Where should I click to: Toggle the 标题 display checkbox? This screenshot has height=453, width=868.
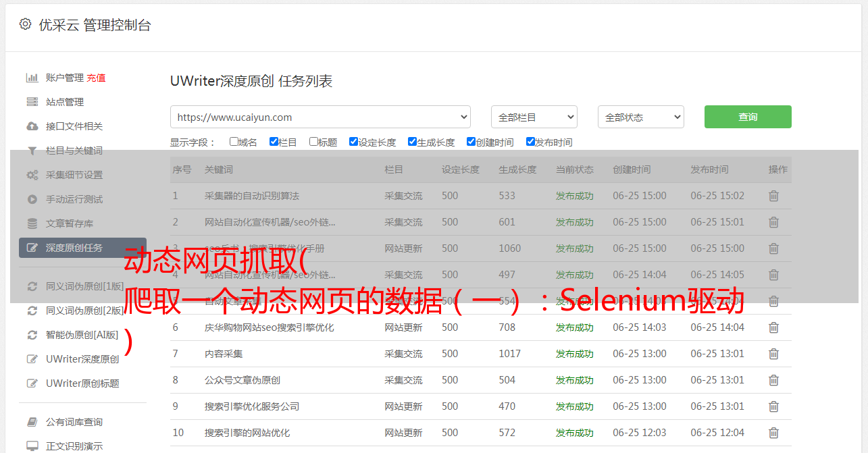(x=313, y=142)
